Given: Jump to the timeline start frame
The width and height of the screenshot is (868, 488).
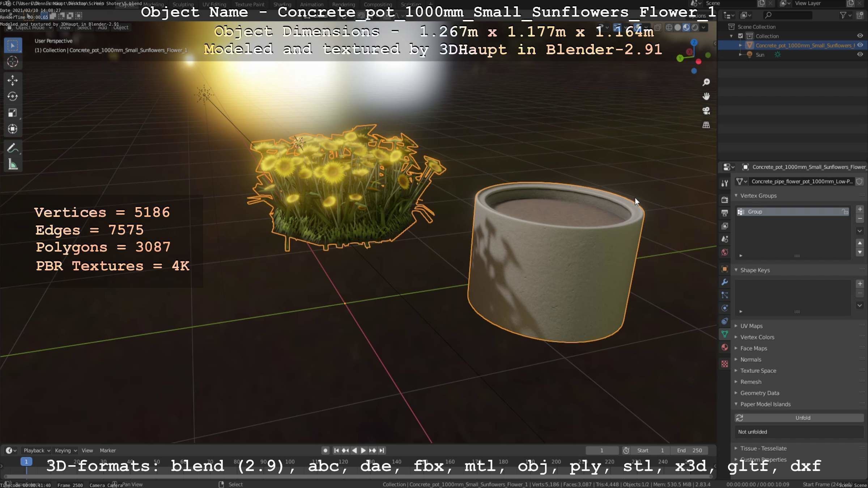Looking at the screenshot, I should click(336, 450).
